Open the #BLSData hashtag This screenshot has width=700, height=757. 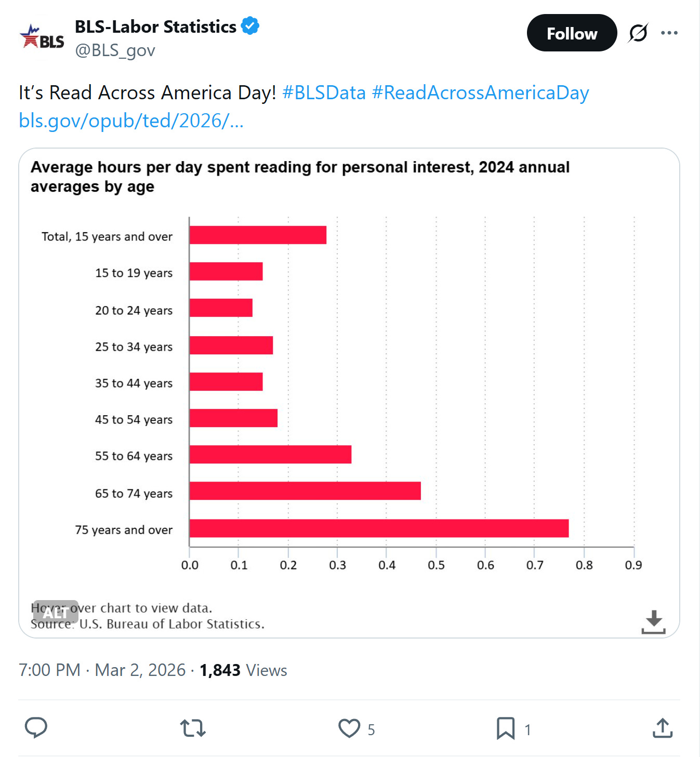pos(324,93)
